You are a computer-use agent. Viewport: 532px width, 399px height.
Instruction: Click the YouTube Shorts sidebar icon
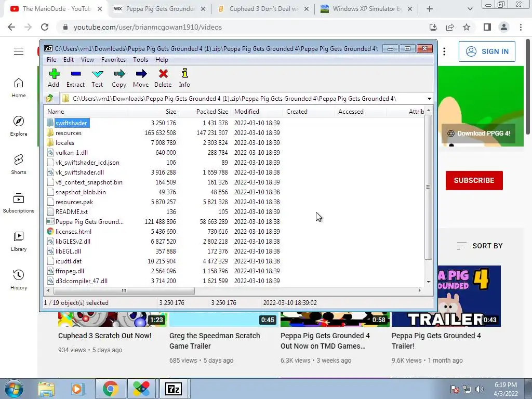coord(19,160)
